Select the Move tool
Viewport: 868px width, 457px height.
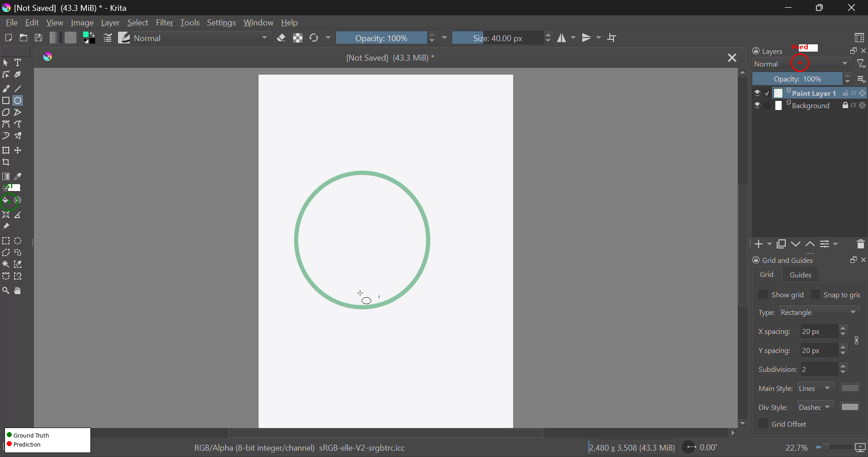click(18, 151)
